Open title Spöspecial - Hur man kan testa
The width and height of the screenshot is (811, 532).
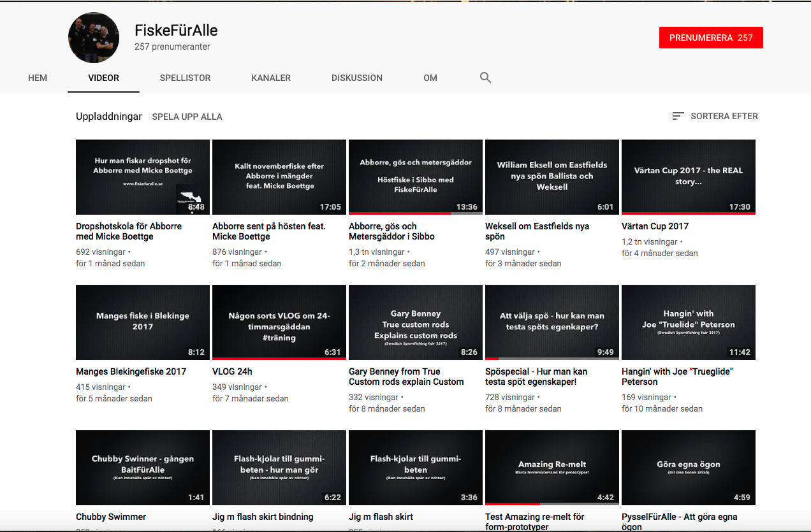(x=536, y=377)
